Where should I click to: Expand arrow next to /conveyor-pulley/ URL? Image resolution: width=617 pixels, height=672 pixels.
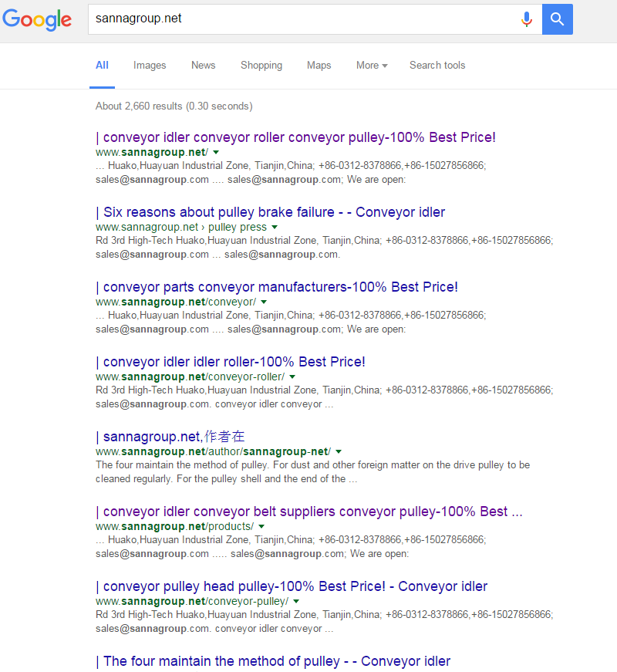[x=296, y=601]
